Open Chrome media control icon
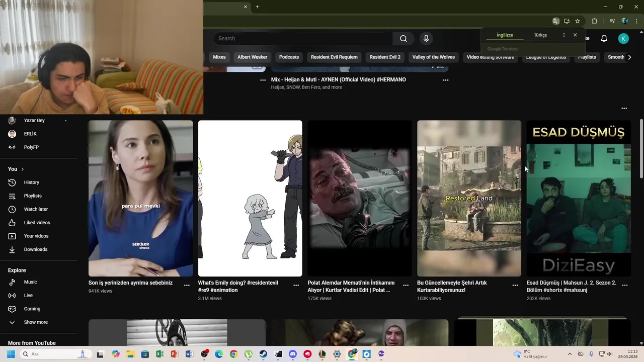Screen dimensions: 644x362 click(612, 21)
